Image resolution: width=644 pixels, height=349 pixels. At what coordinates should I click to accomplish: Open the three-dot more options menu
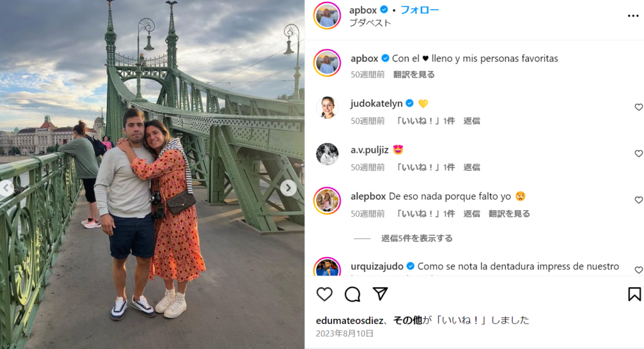pos(633,16)
